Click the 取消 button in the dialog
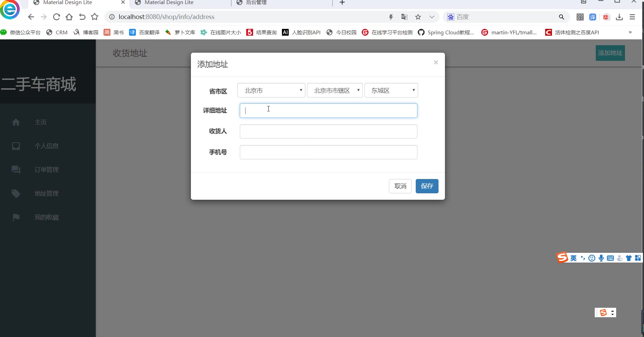The width and height of the screenshot is (644, 337). (400, 186)
